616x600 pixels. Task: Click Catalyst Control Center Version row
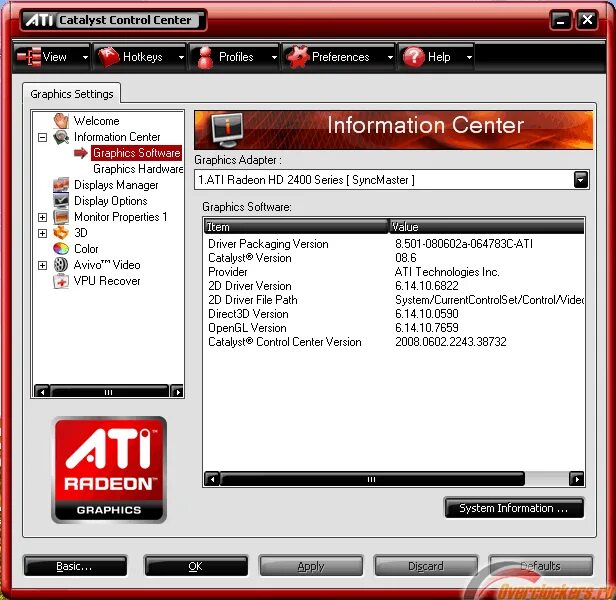point(394,342)
